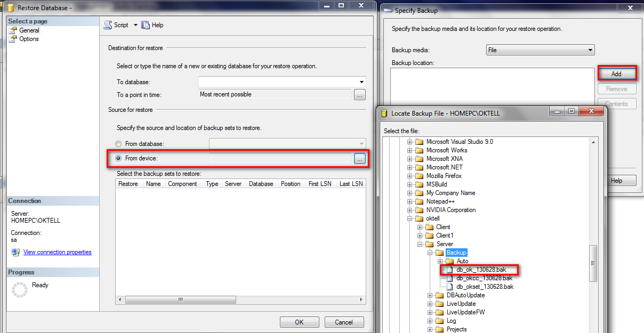Open the Script dropdown arrow
The image size is (644, 333).
tap(135, 25)
